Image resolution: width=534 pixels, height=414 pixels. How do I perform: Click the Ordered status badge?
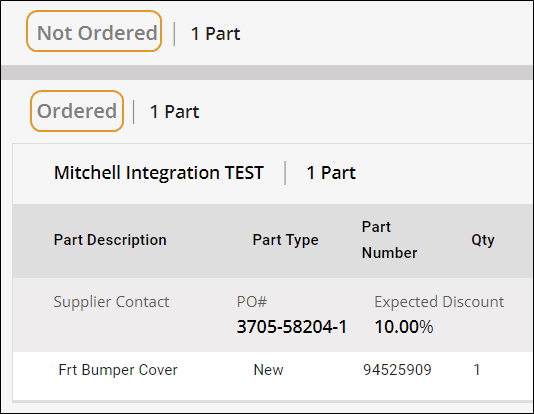[x=77, y=111]
